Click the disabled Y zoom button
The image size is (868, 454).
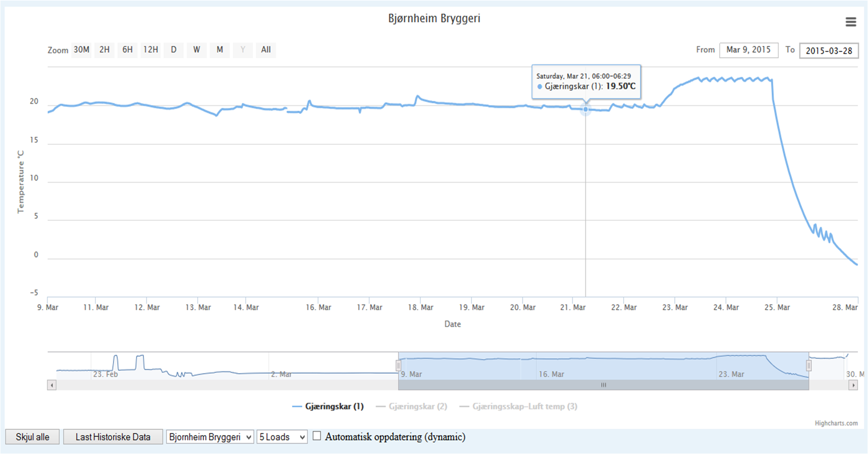(243, 50)
